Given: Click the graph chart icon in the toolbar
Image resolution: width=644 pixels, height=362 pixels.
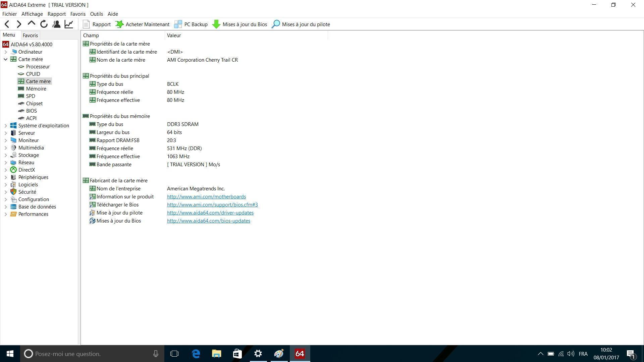Looking at the screenshot, I should (x=69, y=24).
